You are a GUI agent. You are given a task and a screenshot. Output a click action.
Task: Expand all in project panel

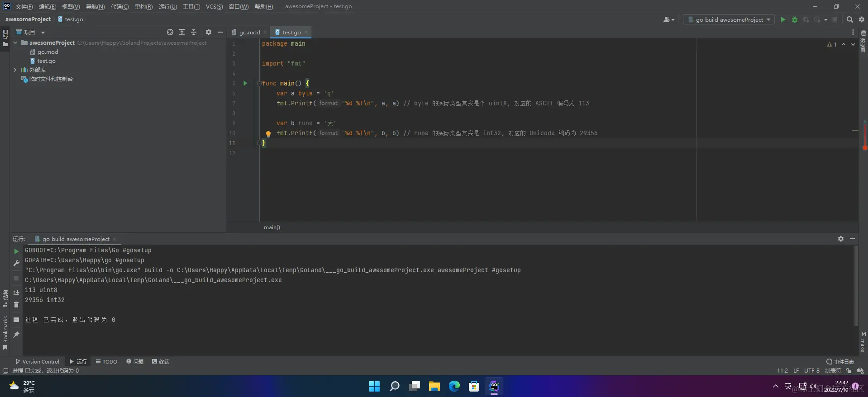click(182, 32)
